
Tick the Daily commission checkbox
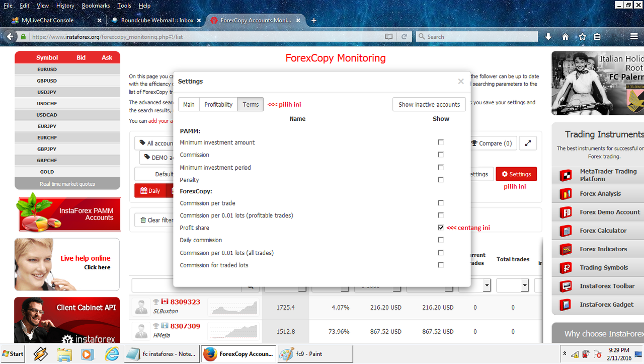pos(441,240)
